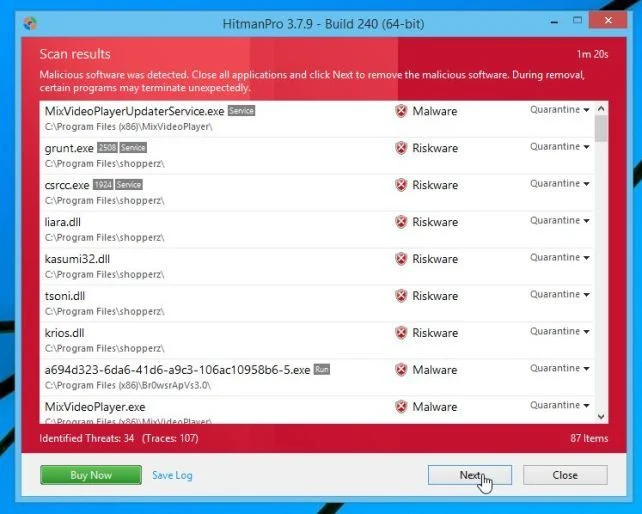The image size is (642, 514).
Task: Click the scrollbar up arrow in results list
Action: click(x=601, y=109)
